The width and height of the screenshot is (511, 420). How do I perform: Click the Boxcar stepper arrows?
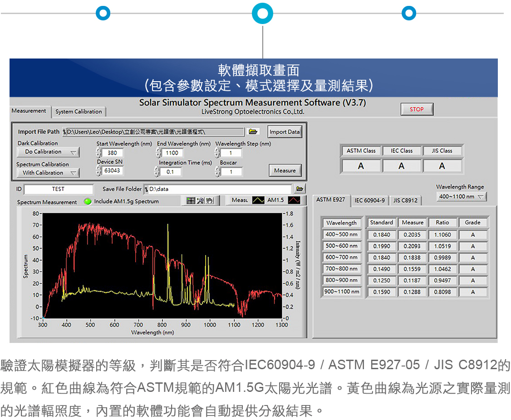[218, 171]
